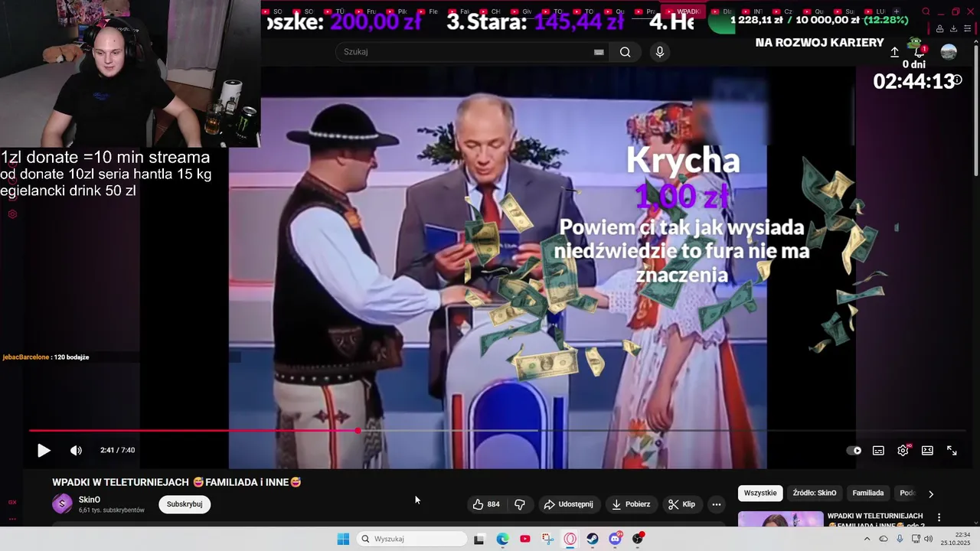Open the browser downloads icon
The width and height of the screenshot is (980, 551).
pyautogui.click(x=953, y=28)
